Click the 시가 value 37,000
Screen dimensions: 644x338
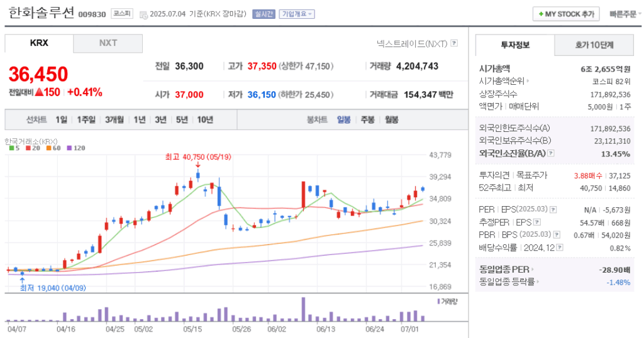point(189,95)
